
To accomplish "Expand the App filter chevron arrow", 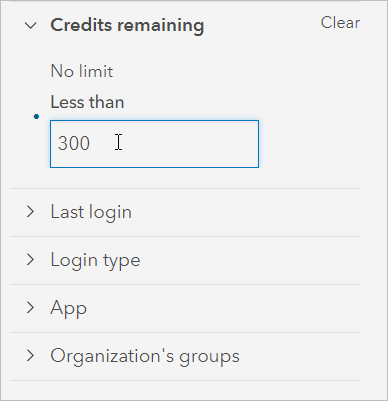I will (30, 308).
